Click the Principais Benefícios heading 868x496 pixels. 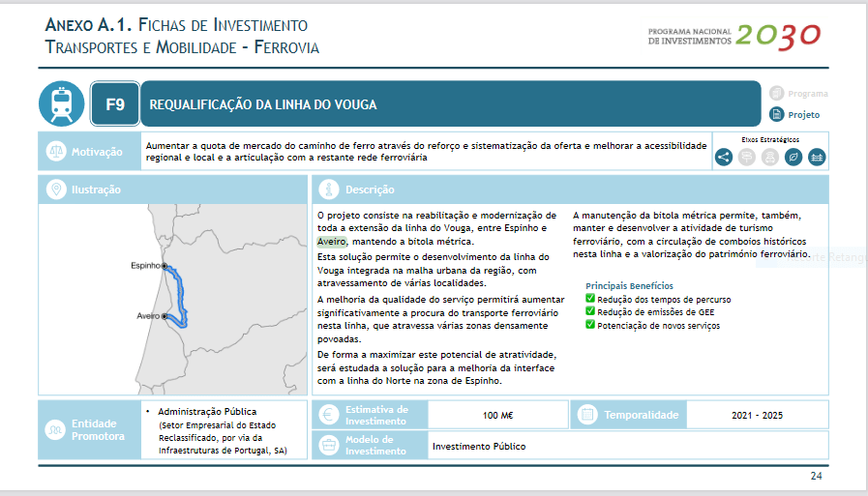[x=629, y=286]
